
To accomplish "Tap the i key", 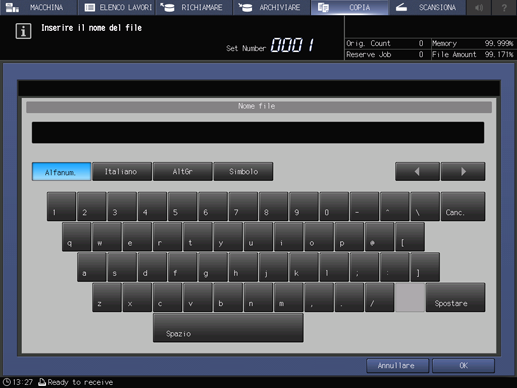I will pyautogui.click(x=289, y=237).
